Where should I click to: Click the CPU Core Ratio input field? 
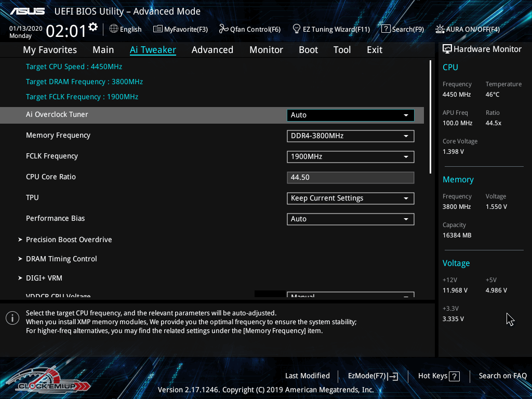pyautogui.click(x=350, y=178)
